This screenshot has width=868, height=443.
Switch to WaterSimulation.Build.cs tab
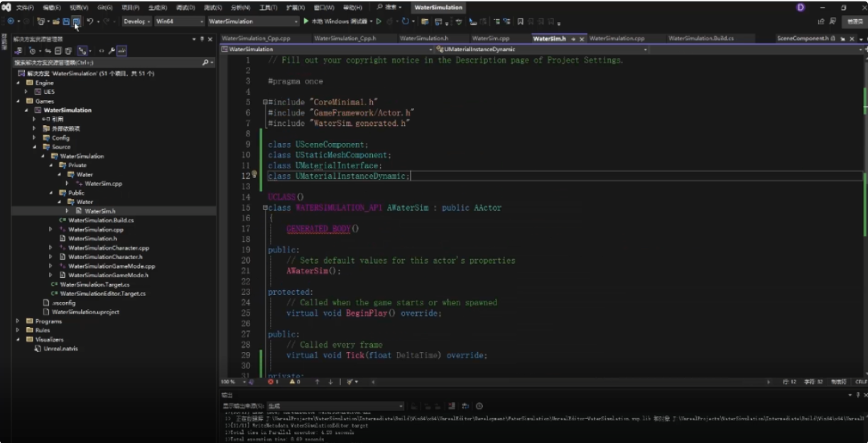(700, 38)
